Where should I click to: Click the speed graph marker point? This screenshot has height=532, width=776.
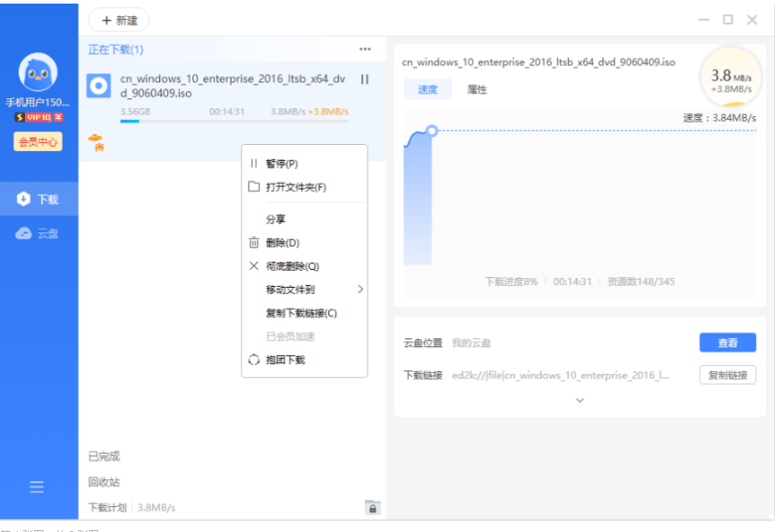click(432, 131)
